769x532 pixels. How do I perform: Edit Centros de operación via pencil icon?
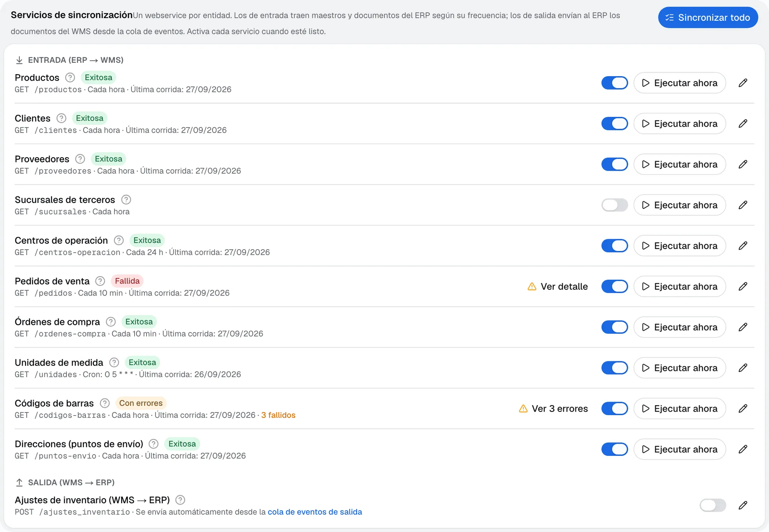click(743, 246)
